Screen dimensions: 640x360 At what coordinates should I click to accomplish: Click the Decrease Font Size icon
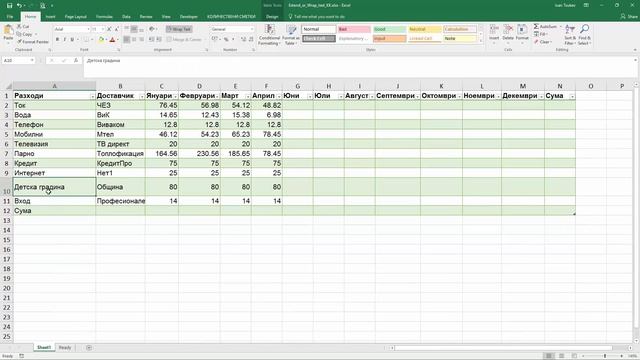(x=116, y=29)
